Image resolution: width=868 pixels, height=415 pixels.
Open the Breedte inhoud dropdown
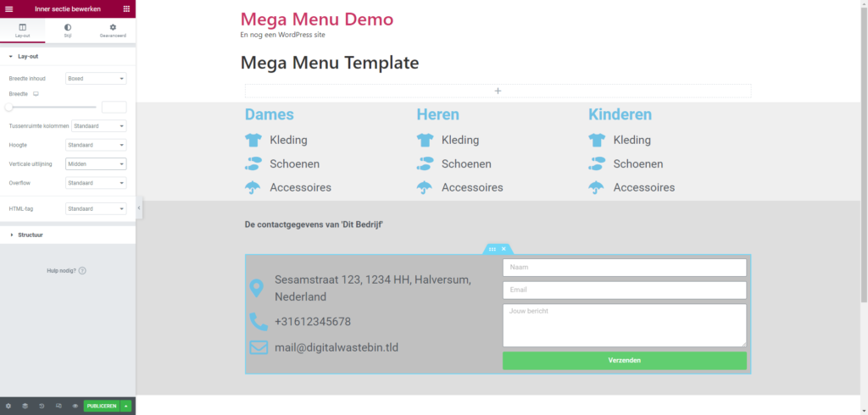coord(96,79)
